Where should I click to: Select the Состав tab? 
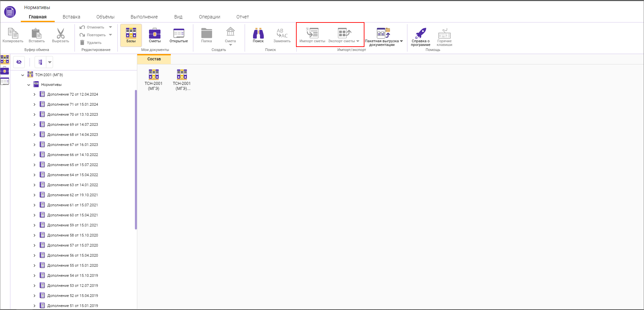pyautogui.click(x=154, y=59)
